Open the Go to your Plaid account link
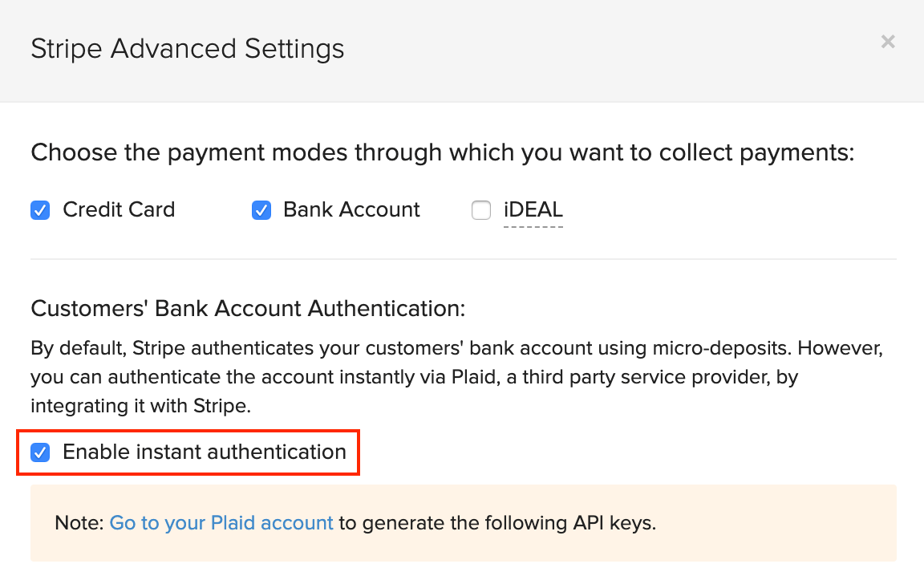Screen dimensions: 924x576 pos(221,522)
